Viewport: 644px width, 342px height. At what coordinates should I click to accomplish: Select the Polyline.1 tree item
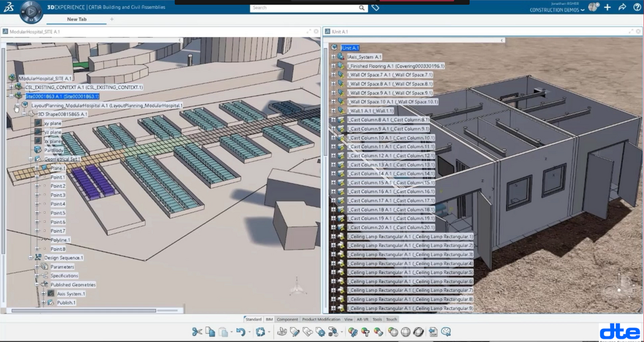[x=60, y=240]
